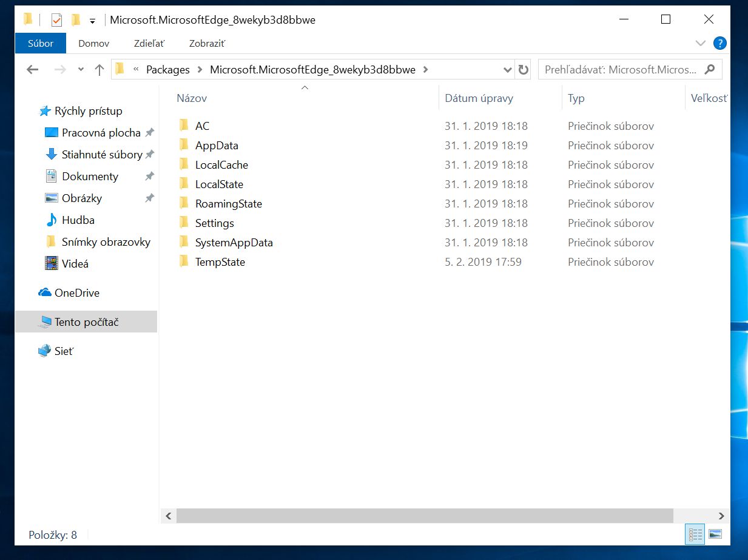
Task: Select the AC folder
Action: pos(202,126)
